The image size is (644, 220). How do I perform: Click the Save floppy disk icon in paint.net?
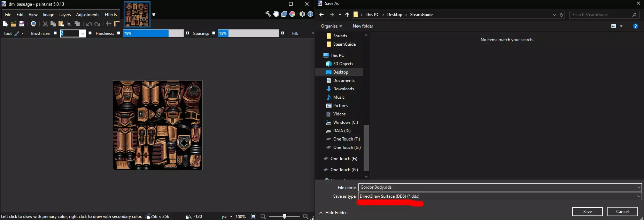[x=21, y=24]
